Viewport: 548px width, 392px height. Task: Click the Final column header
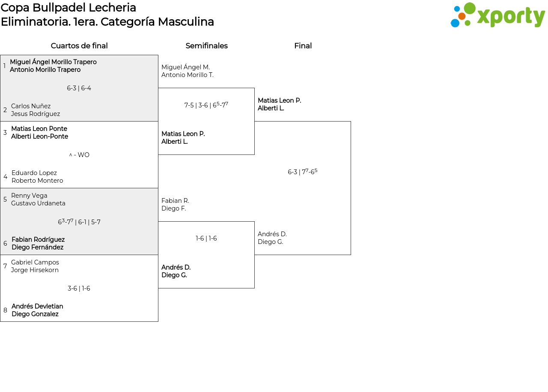[x=303, y=46]
